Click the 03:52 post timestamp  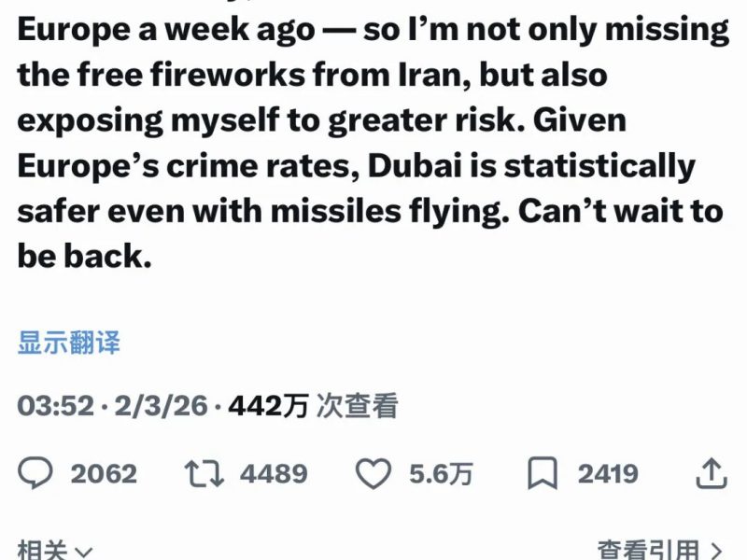pyautogui.click(x=56, y=406)
